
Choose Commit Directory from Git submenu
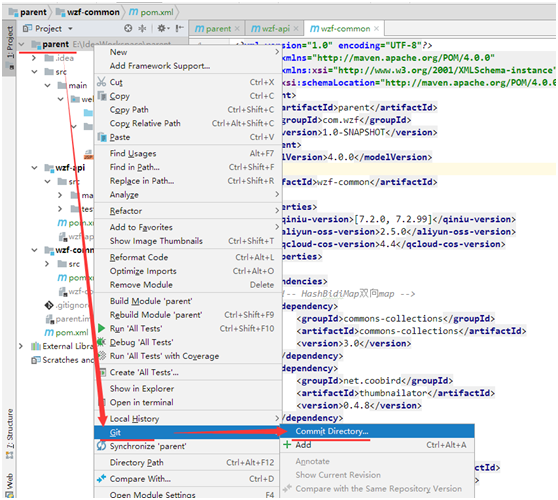point(377,431)
